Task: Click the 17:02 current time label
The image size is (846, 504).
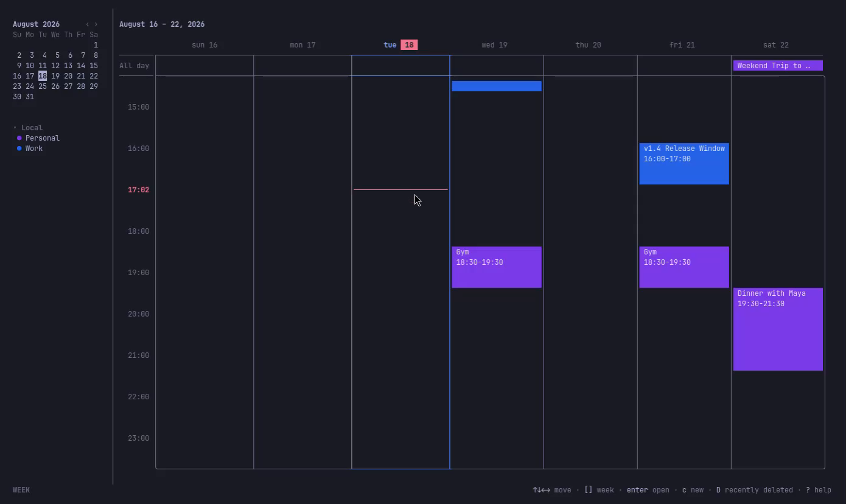Action: [138, 190]
